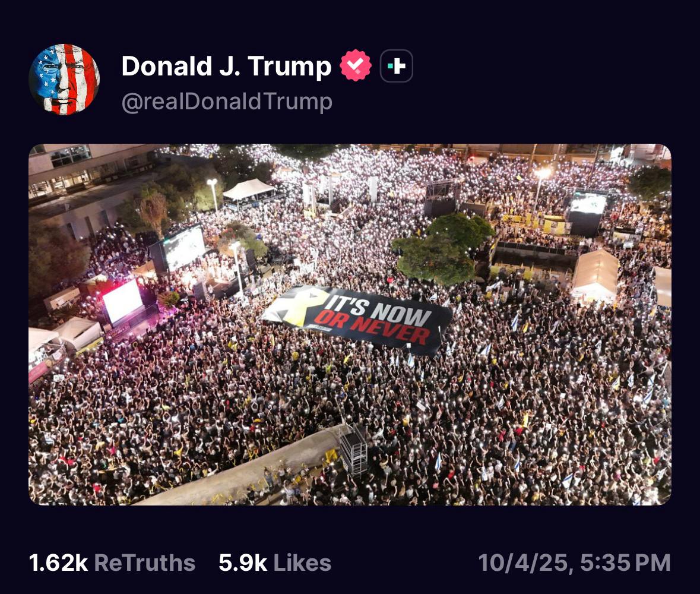The width and height of the screenshot is (700, 594).
Task: Click the red verified checkmark badge
Action: click(356, 66)
